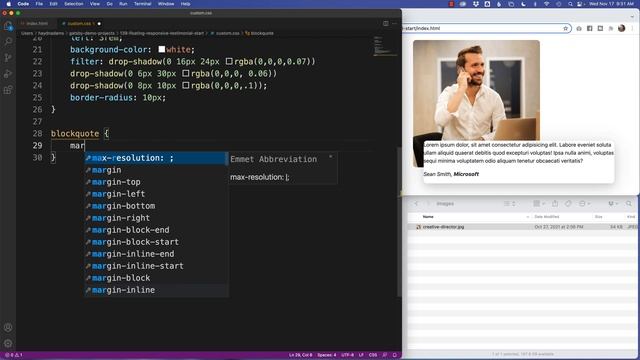Open Spotlight search in the menu bar
Screen dimensions: 640x360
(x=570, y=4)
